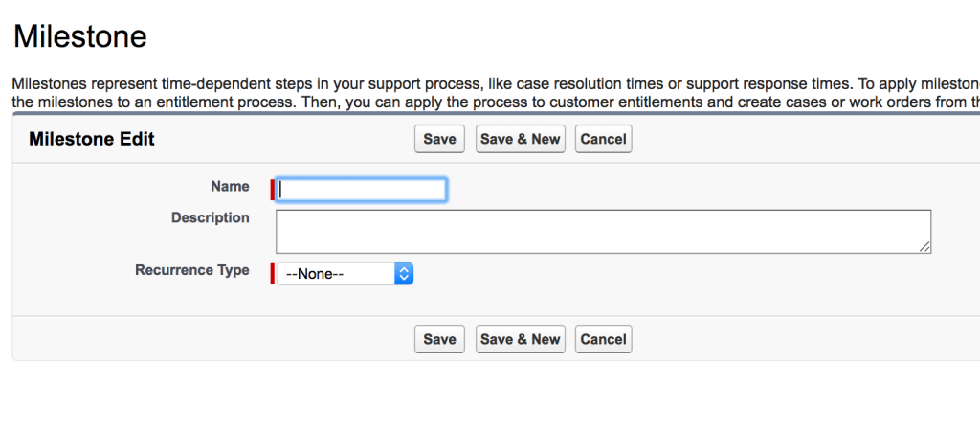Screen dimensions: 980x432
Task: Focus the Name text field
Action: pos(362,190)
